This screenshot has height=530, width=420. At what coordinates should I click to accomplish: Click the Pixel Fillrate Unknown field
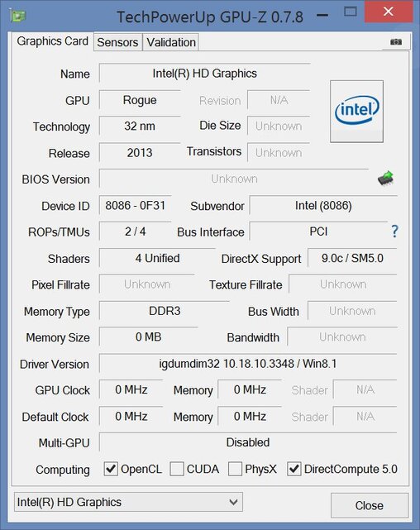pos(147,284)
